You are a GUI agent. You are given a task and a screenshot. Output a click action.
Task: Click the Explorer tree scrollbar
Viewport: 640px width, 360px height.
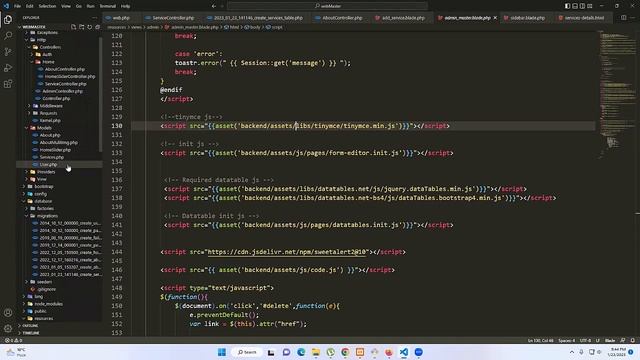click(x=100, y=94)
